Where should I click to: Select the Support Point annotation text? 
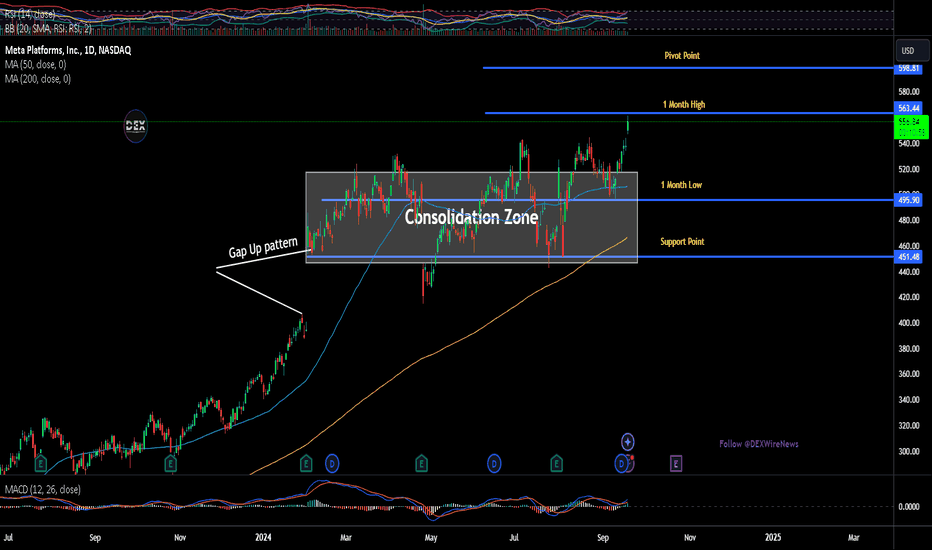click(682, 241)
